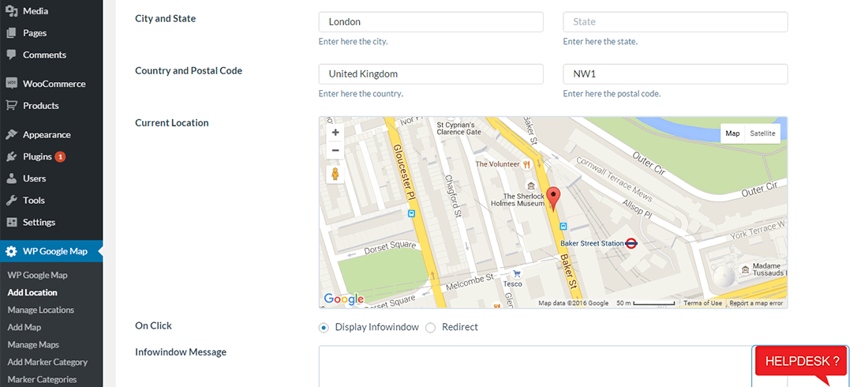868x387 pixels.
Task: Click the Postal Code field NW1
Action: (x=675, y=74)
